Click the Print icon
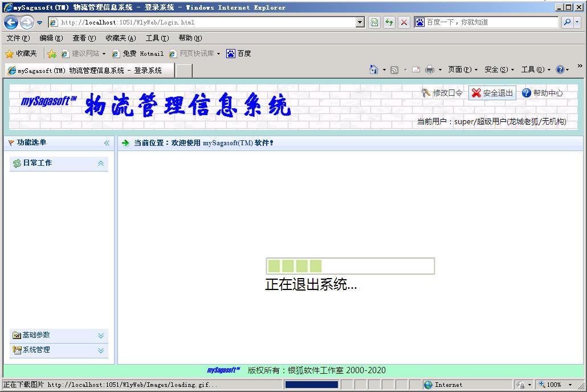This screenshot has height=392, width=587. (430, 70)
